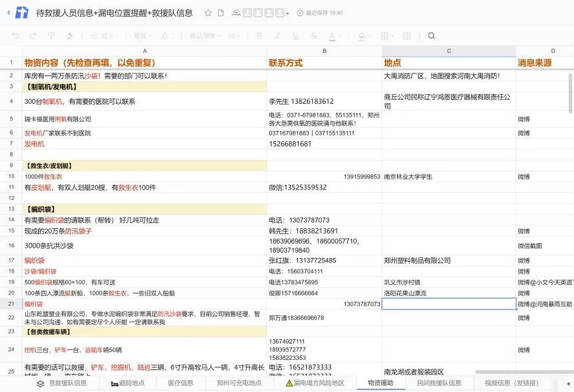Click the decimal places .0 control
The image size is (574, 392).
pyautogui.click(x=167, y=36)
